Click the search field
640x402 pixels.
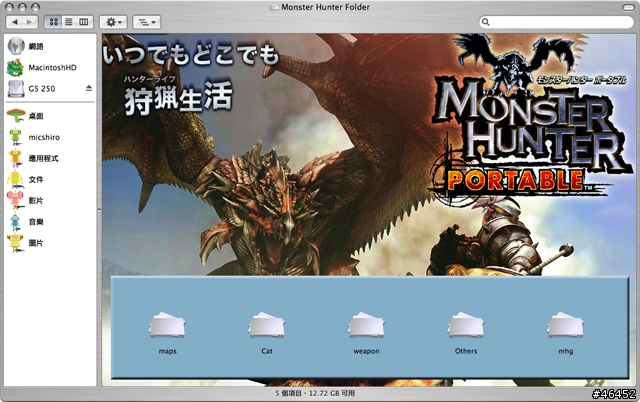click(x=556, y=22)
